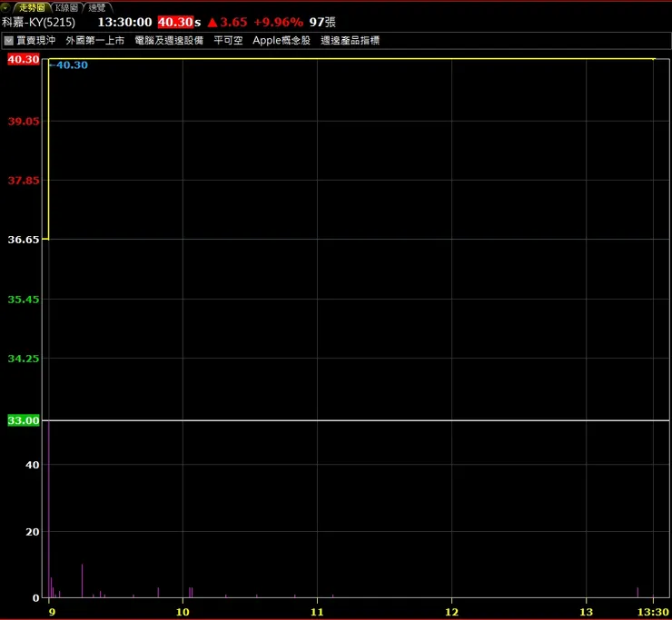The image size is (672, 620).
Task: Click the 9 o'clock time axis label
Action: point(52,612)
